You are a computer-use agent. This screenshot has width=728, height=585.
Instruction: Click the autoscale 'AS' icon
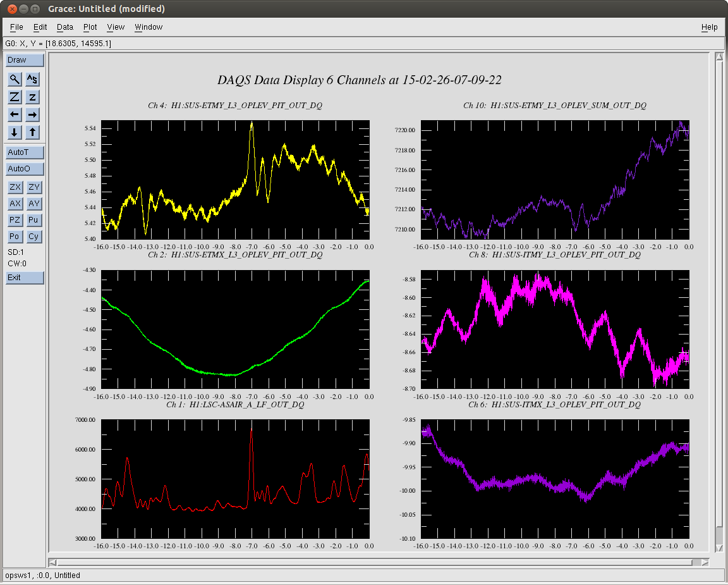pyautogui.click(x=32, y=79)
